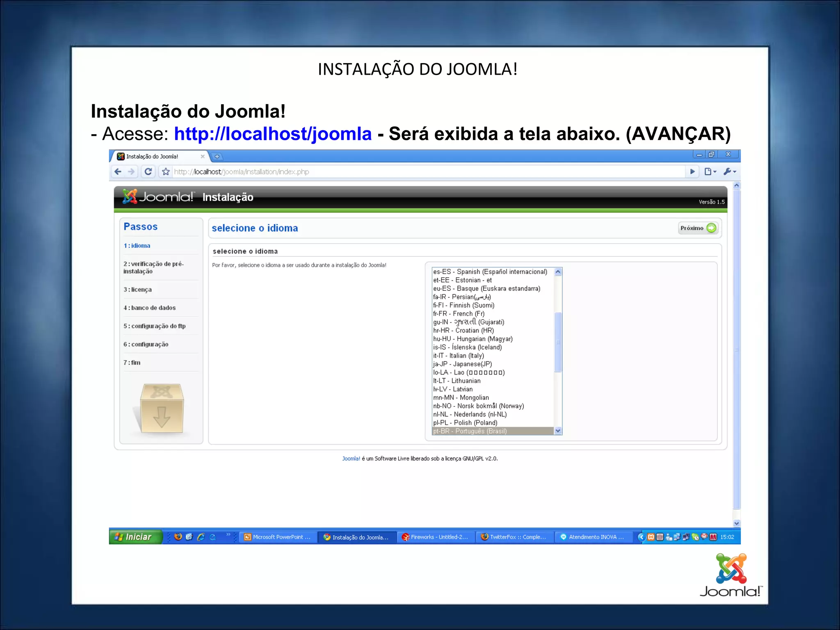This screenshot has height=630, width=840.
Task: Choose pl-PL - Polish (Poland)
Action: click(x=493, y=423)
